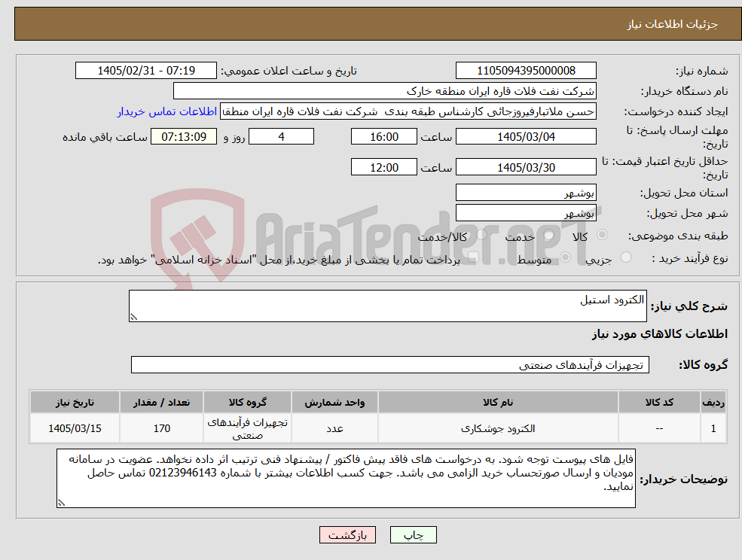The width and height of the screenshot is (742, 560).
Task: Select the خدمت radio button
Action: [549, 235]
